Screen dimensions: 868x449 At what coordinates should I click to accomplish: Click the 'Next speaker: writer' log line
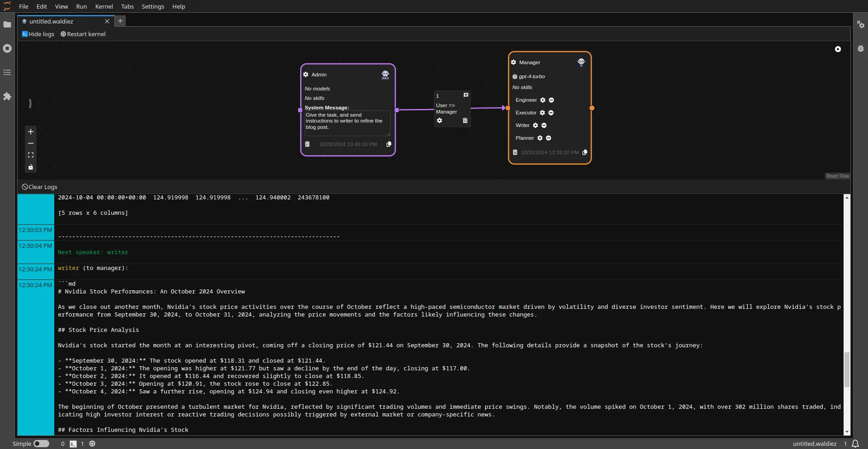click(x=93, y=252)
